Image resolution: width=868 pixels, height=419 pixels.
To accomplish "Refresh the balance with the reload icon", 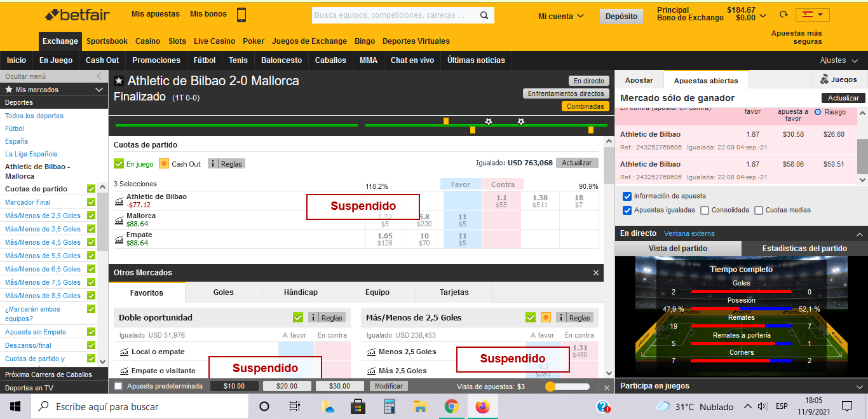I will tap(783, 15).
